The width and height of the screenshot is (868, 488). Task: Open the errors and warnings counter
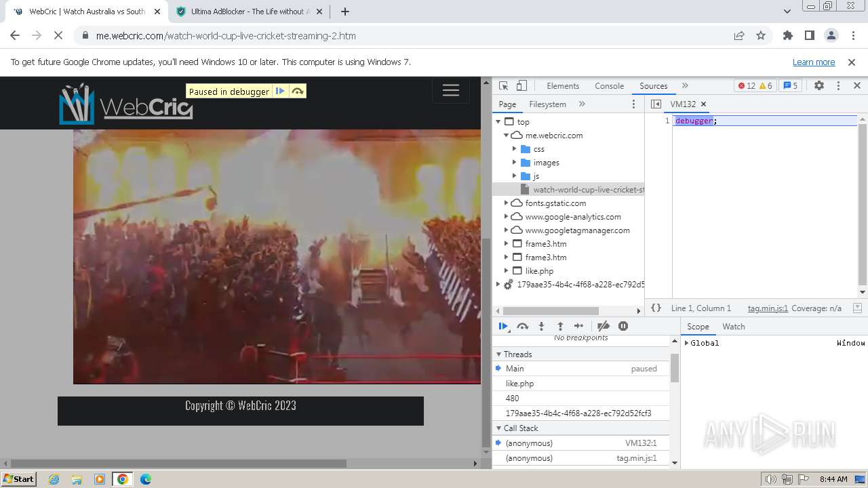pyautogui.click(x=755, y=85)
